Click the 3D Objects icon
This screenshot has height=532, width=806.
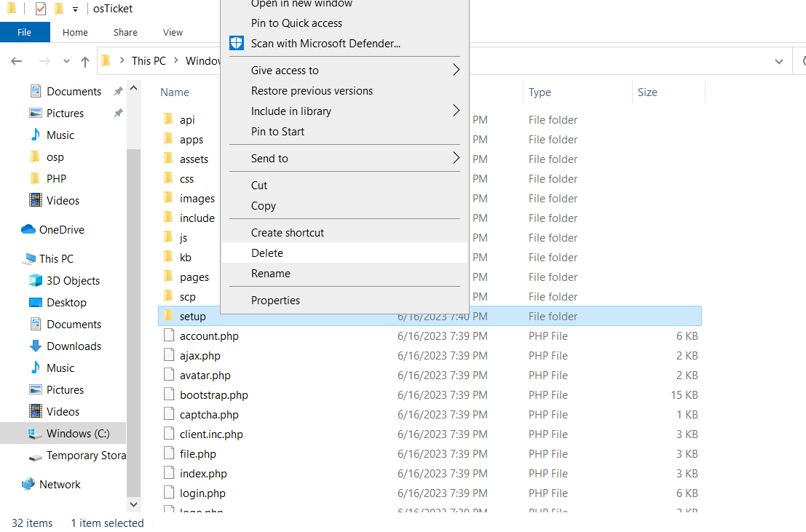[x=36, y=280]
